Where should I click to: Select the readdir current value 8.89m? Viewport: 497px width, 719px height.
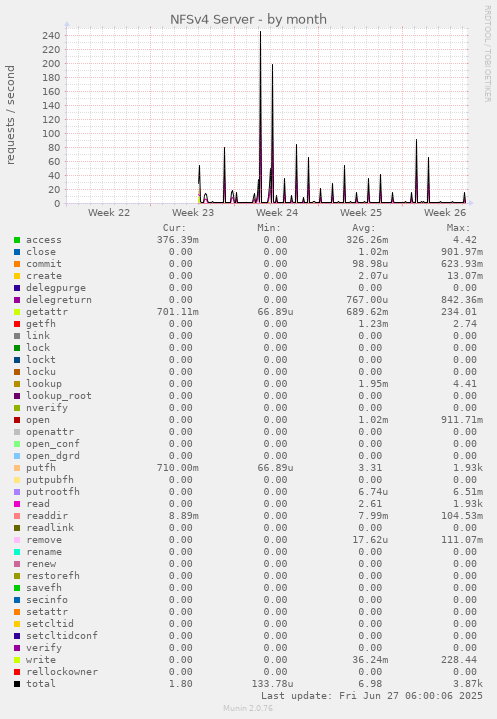(184, 516)
